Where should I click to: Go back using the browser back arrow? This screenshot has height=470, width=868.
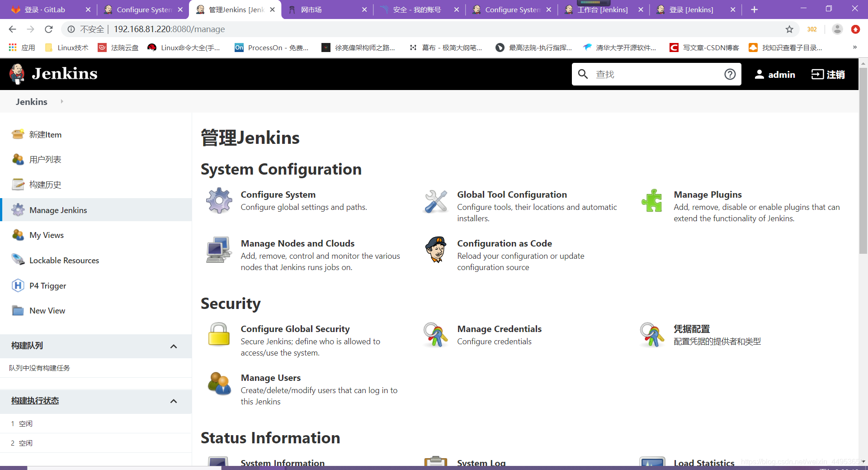pos(12,29)
